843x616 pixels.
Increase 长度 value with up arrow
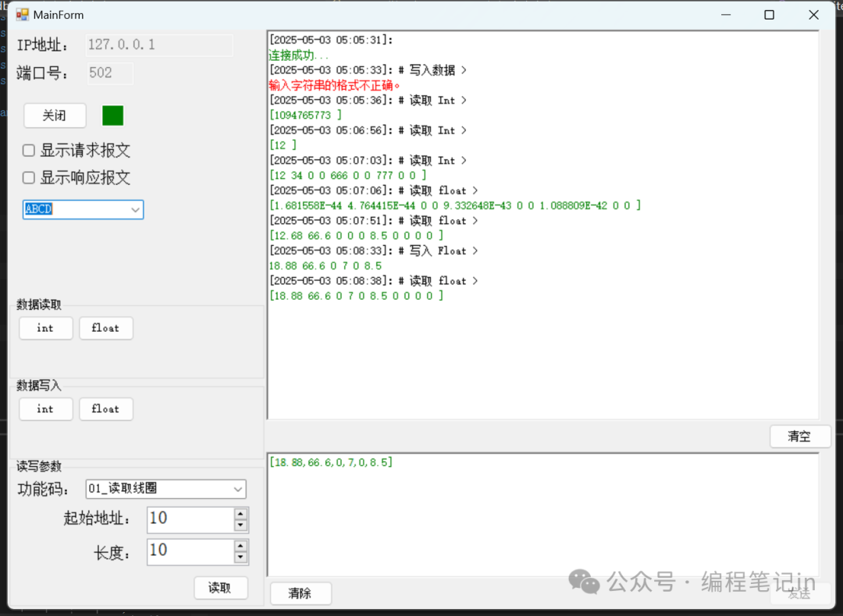click(241, 545)
